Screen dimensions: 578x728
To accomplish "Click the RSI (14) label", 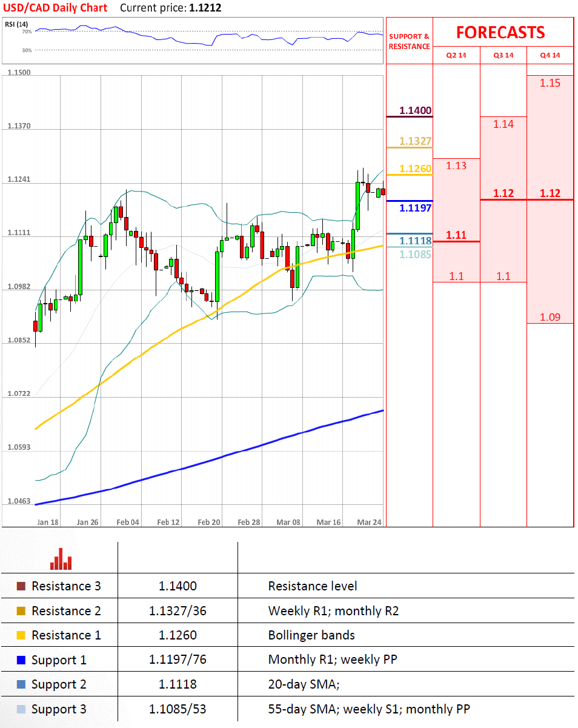I will [17, 24].
